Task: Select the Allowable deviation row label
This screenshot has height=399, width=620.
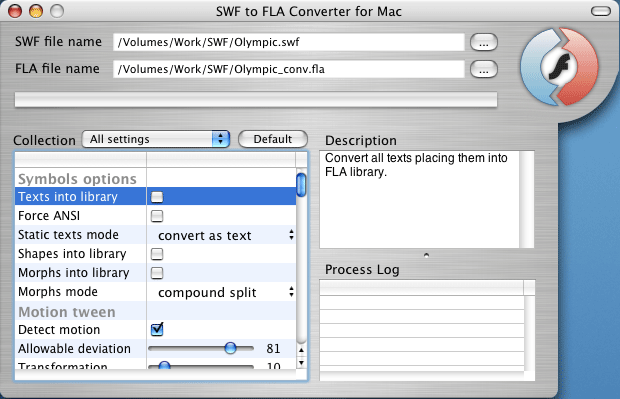Action: pyautogui.click(x=74, y=348)
